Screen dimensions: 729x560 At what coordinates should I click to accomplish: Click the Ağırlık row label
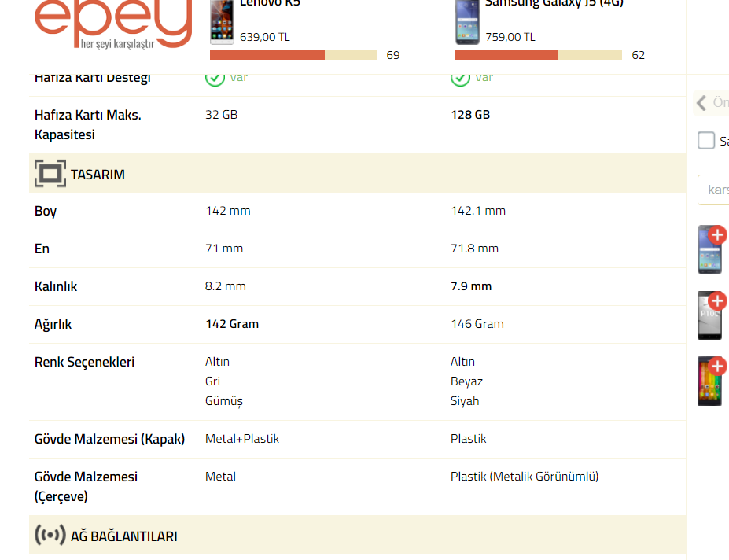53,324
